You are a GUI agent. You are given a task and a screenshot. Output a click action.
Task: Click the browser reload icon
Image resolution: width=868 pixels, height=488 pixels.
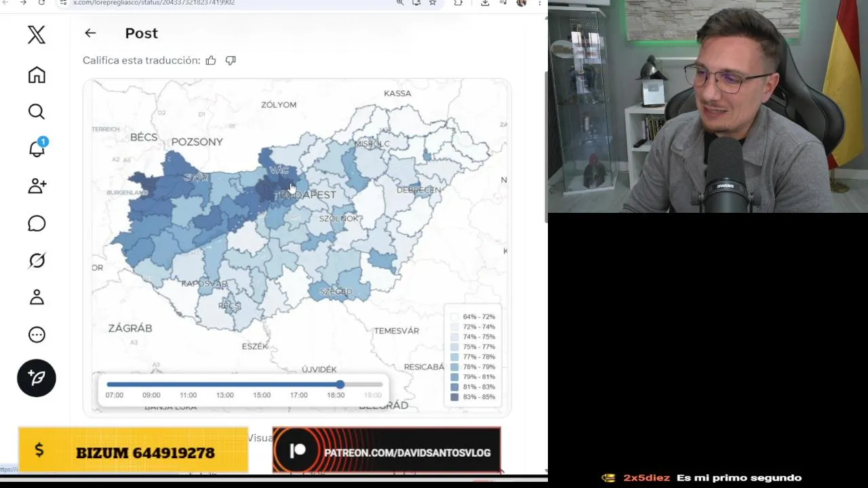42,3
